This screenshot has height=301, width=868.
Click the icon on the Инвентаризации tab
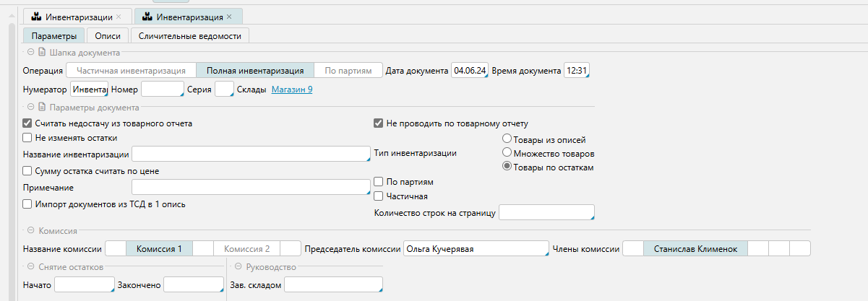pos(35,16)
